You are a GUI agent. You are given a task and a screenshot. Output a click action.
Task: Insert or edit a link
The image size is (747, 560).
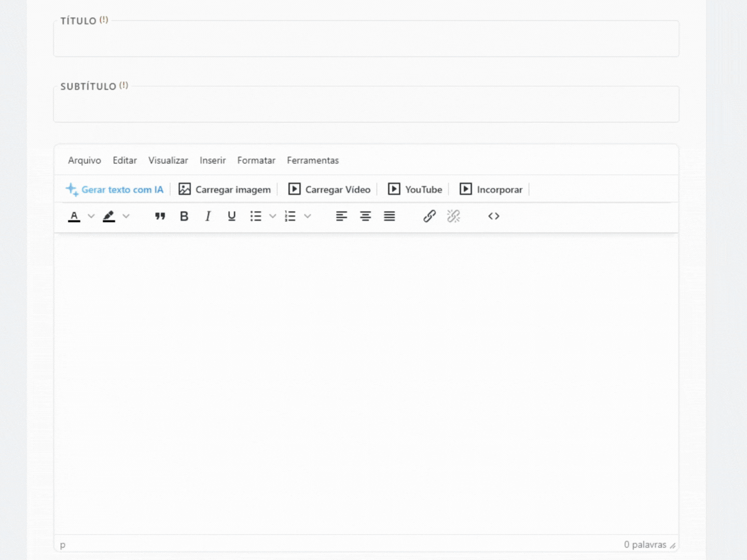pos(430,216)
